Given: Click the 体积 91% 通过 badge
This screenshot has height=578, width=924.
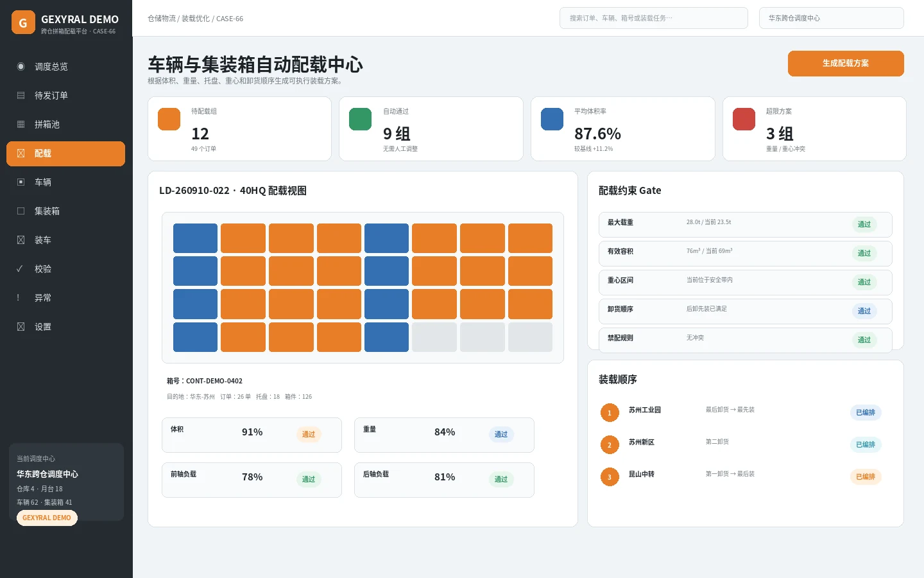Looking at the screenshot, I should [309, 434].
